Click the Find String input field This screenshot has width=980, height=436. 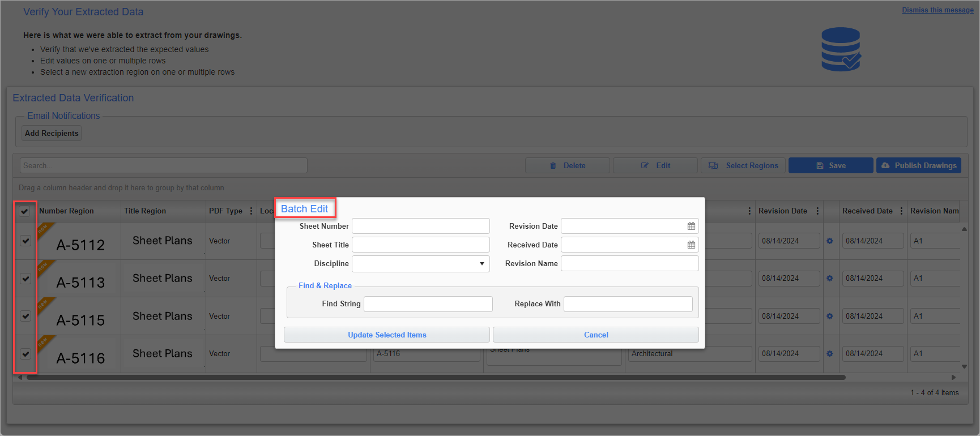pos(428,304)
